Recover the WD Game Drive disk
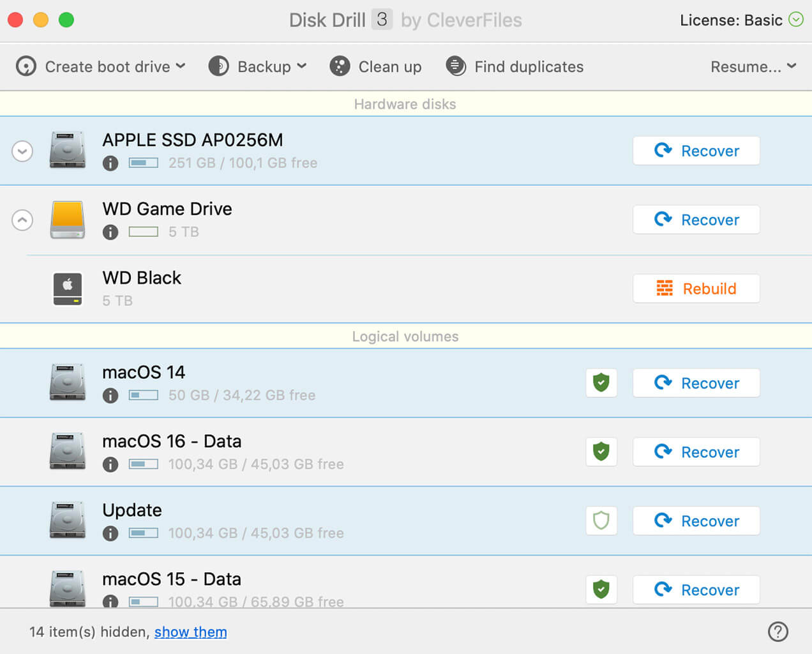 click(x=696, y=220)
